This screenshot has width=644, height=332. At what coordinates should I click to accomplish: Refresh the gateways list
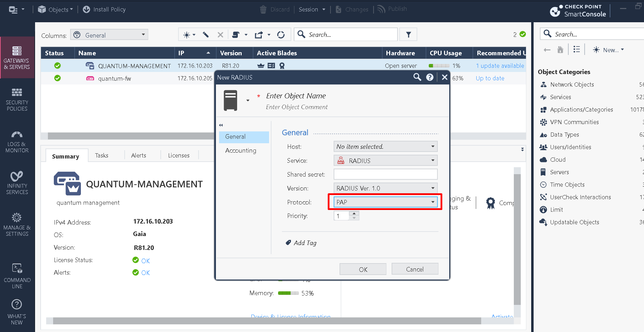point(281,34)
